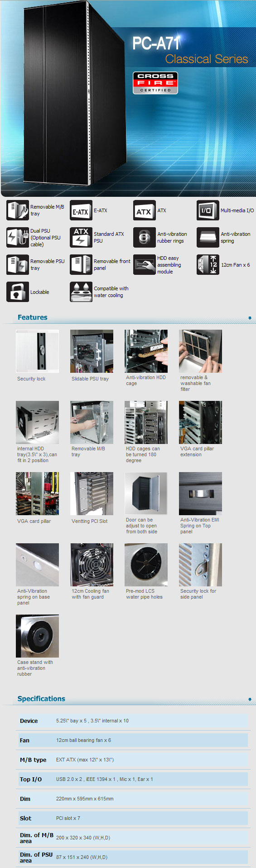Click the Security lock caption
The image size is (256, 868).
31,379
